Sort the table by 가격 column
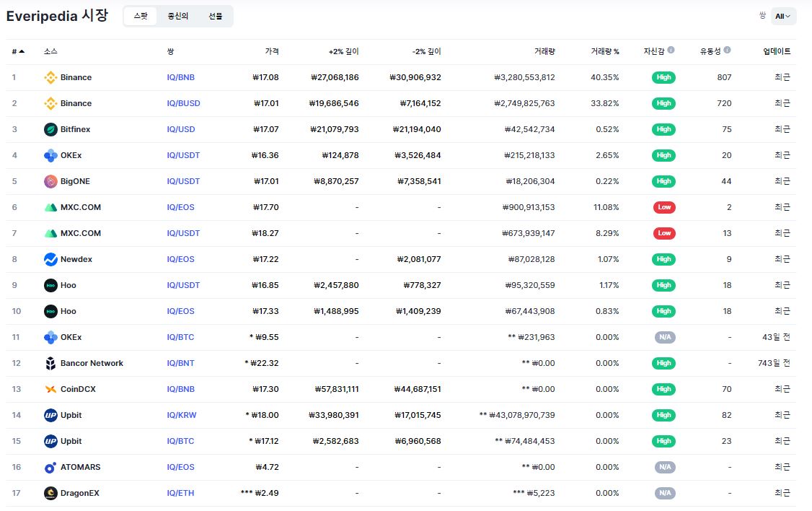This screenshot has width=812, height=511. click(272, 51)
